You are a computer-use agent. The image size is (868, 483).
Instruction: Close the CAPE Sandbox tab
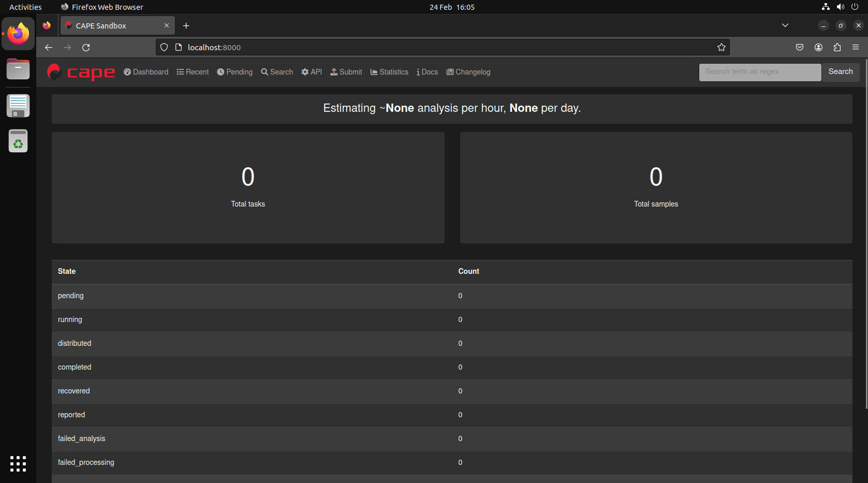coord(167,25)
